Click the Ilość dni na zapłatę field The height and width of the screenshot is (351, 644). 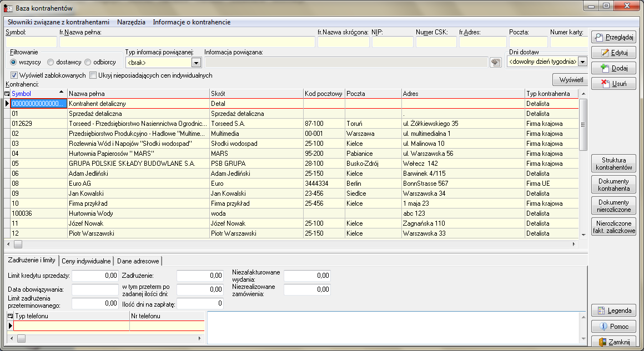[200, 303]
